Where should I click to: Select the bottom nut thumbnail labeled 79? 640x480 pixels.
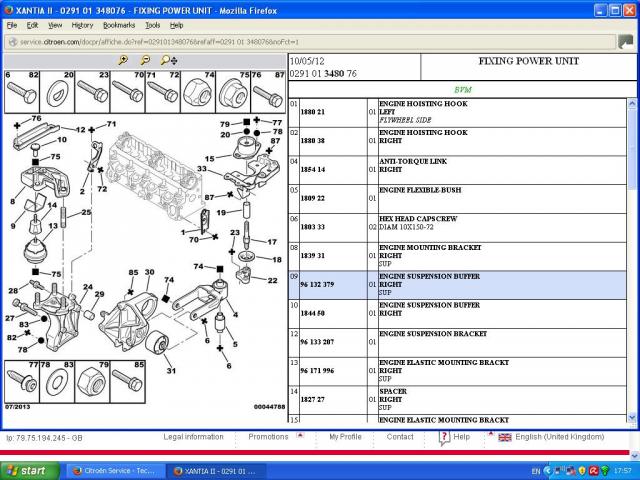click(92, 382)
